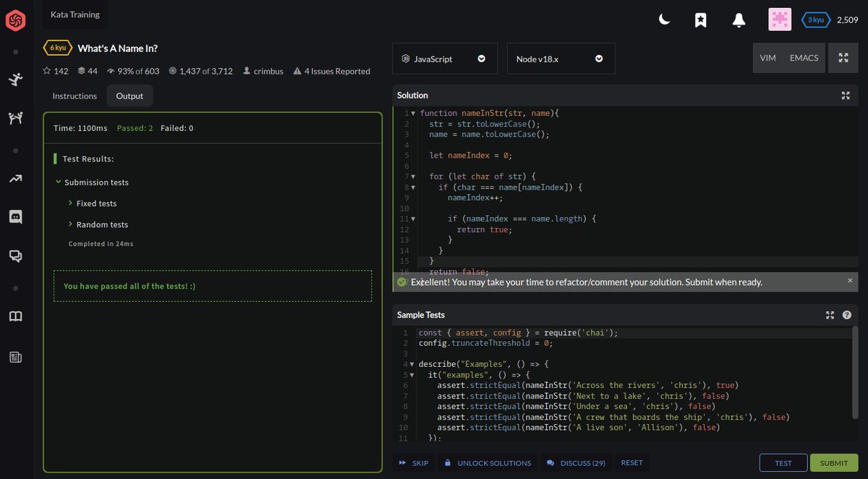The width and height of the screenshot is (868, 479).
Task: Collapse the Submission tests group
Action: coord(58,182)
